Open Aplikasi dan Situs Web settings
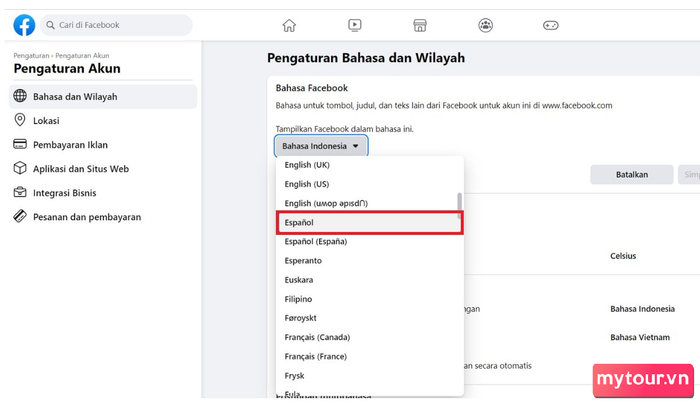700x405 pixels. coord(103,169)
